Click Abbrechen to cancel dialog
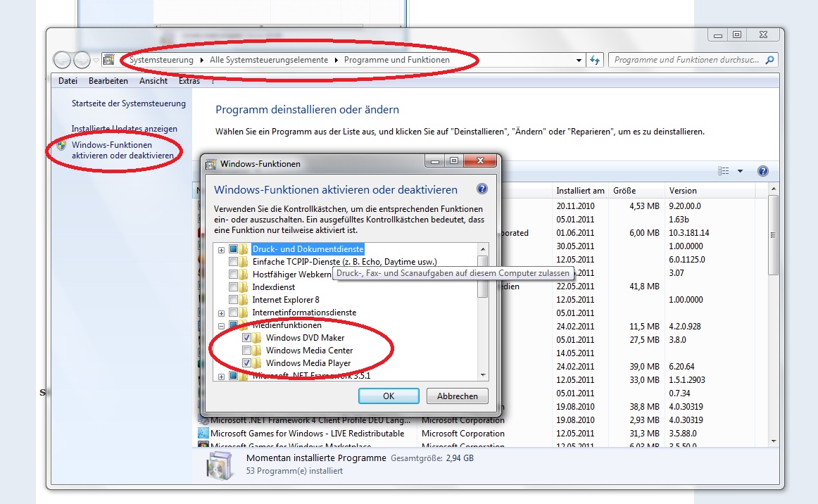 [458, 396]
